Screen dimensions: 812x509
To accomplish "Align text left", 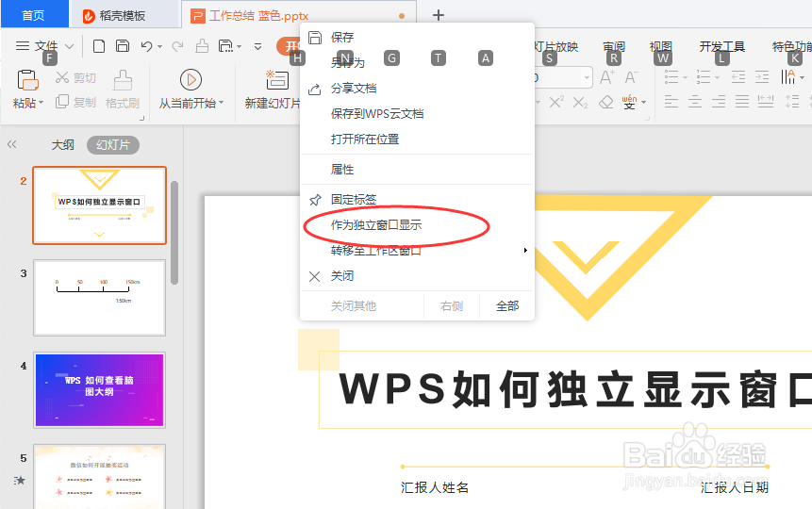I will coord(671,102).
